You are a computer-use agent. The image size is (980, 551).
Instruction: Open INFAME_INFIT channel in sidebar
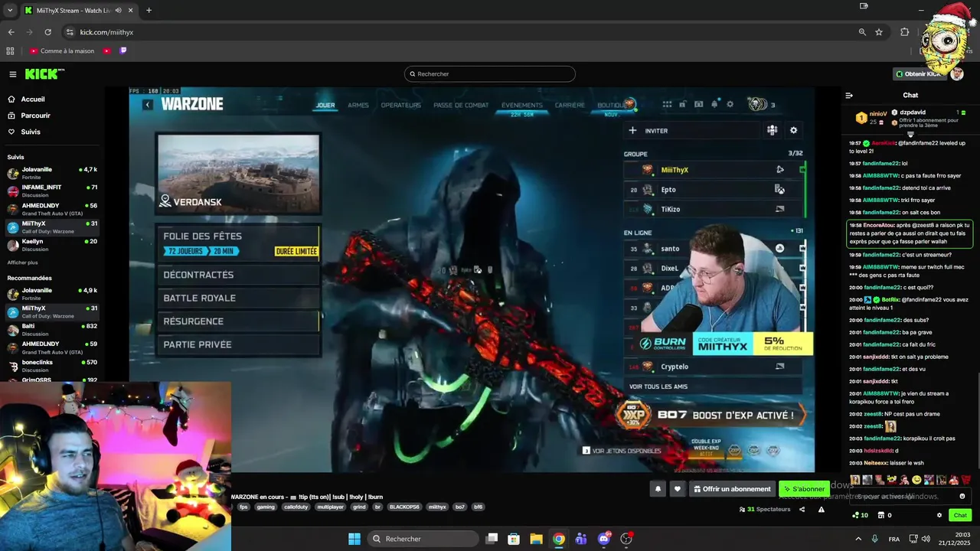52,190
